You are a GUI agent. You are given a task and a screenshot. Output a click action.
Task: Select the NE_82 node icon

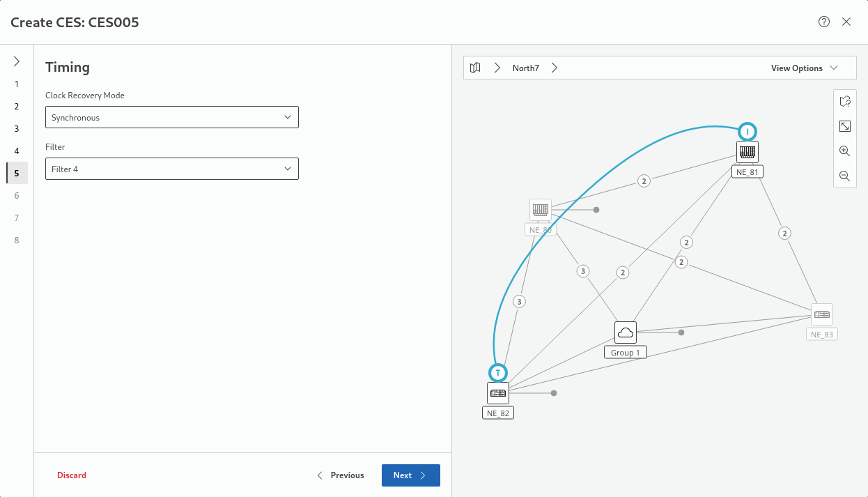pyautogui.click(x=498, y=393)
